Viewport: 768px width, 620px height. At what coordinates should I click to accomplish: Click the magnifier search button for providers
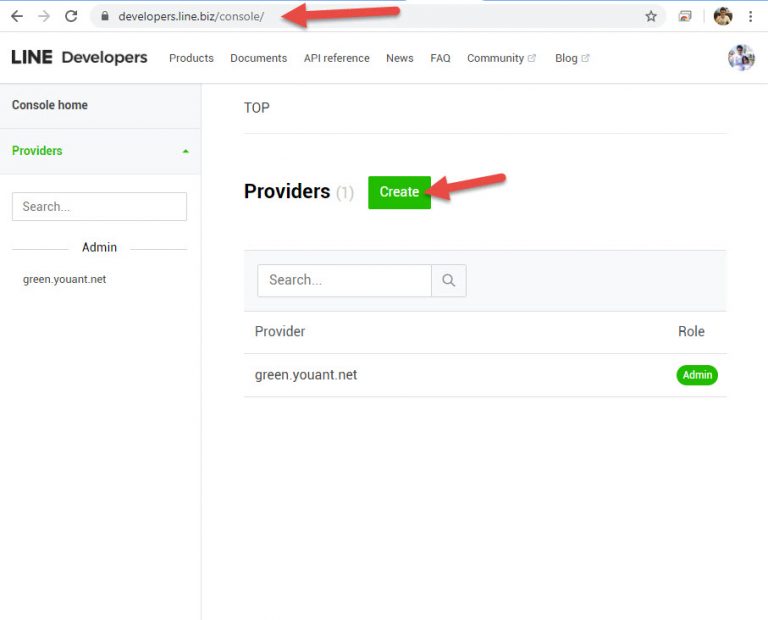[x=449, y=280]
